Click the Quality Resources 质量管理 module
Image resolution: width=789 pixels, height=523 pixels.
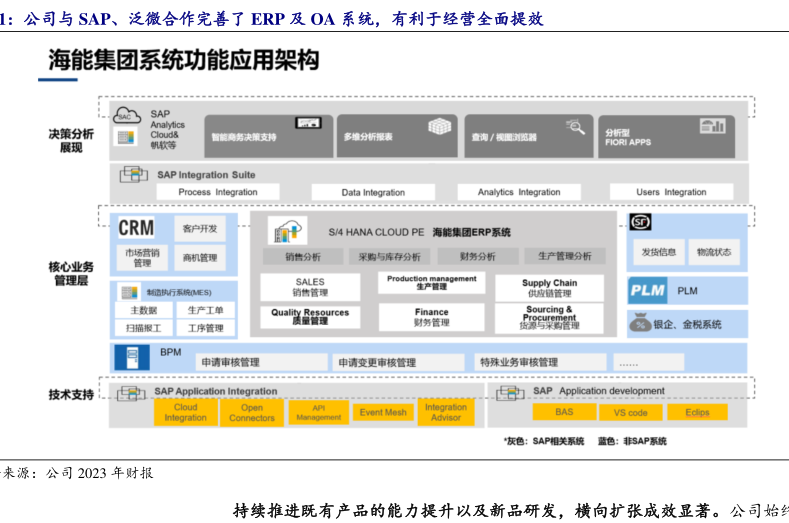[310, 317]
